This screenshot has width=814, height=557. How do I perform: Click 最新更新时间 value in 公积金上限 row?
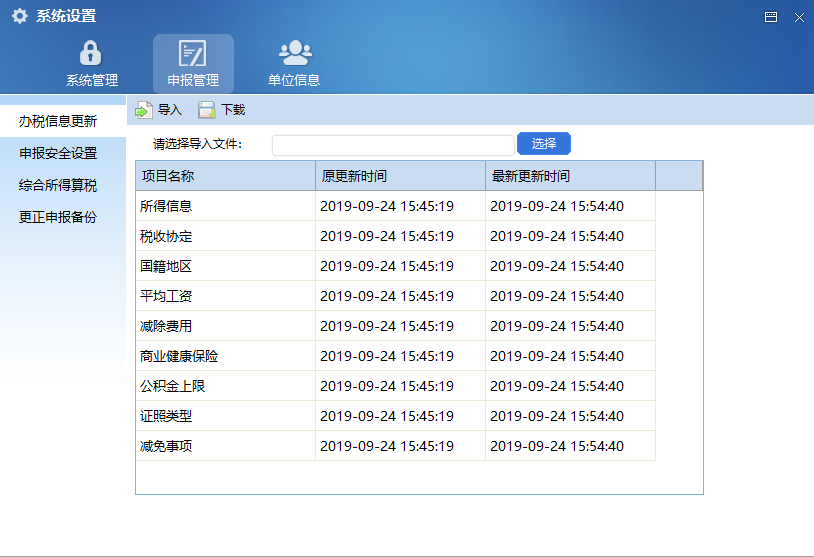pos(557,387)
